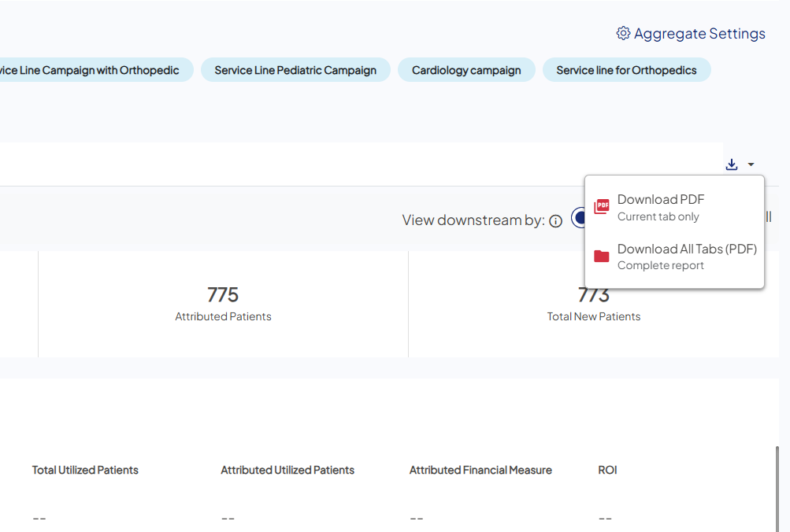
Task: Click the ROI column header
Action: tap(606, 470)
